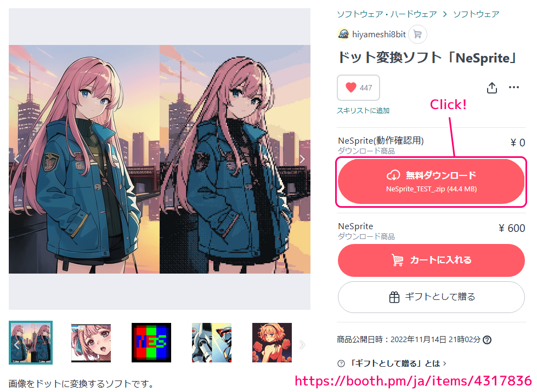Click the カートに入れる button
This screenshot has height=392, width=537.
[431, 260]
